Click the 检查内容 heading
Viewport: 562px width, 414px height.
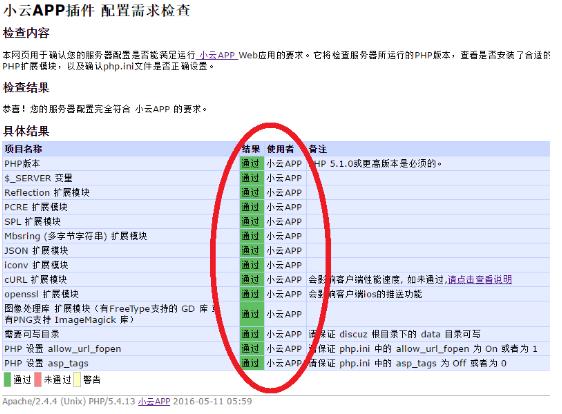pos(26,33)
